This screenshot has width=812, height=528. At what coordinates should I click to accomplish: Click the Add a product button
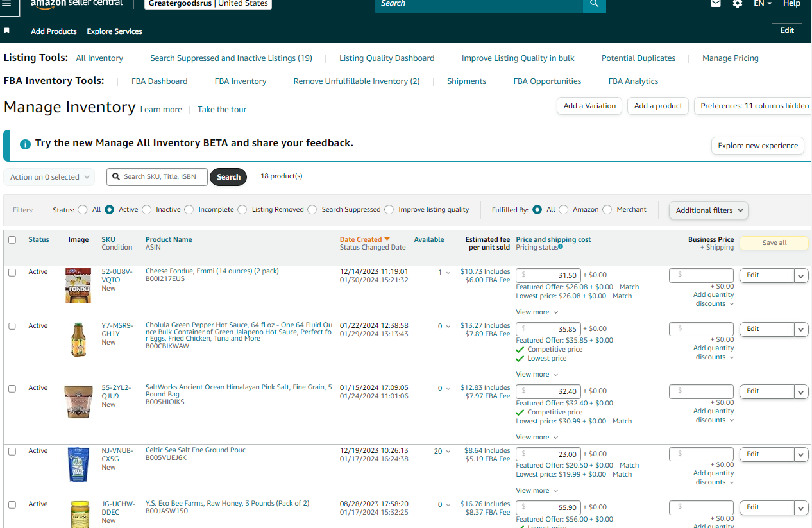[x=658, y=106]
